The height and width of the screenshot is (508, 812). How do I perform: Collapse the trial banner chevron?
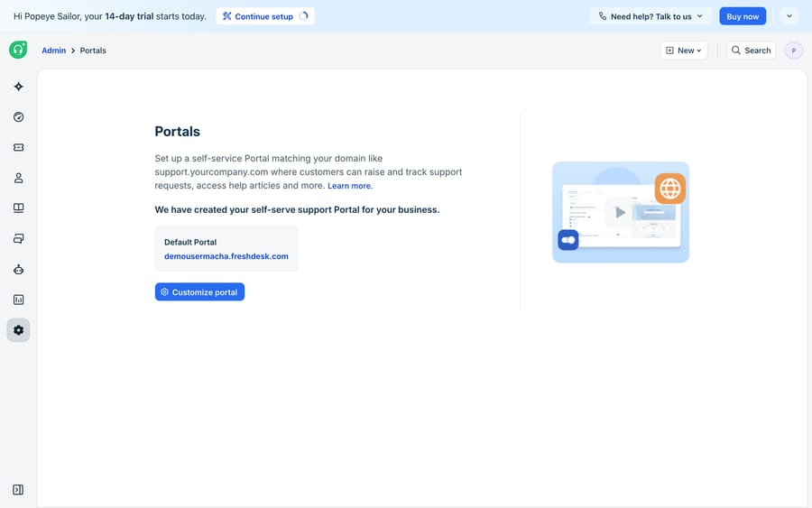[789, 16]
